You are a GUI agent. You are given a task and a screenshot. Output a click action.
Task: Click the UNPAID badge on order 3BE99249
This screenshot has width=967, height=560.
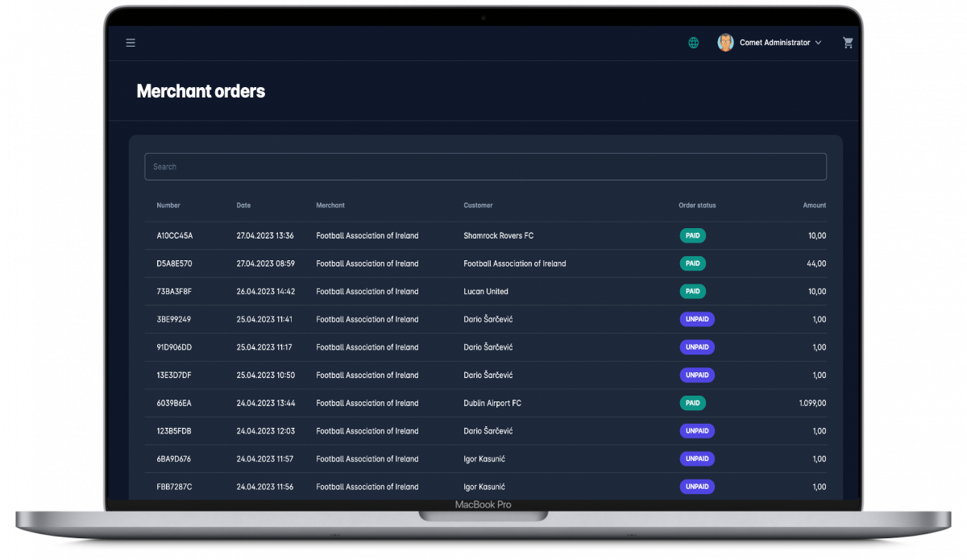coord(696,319)
